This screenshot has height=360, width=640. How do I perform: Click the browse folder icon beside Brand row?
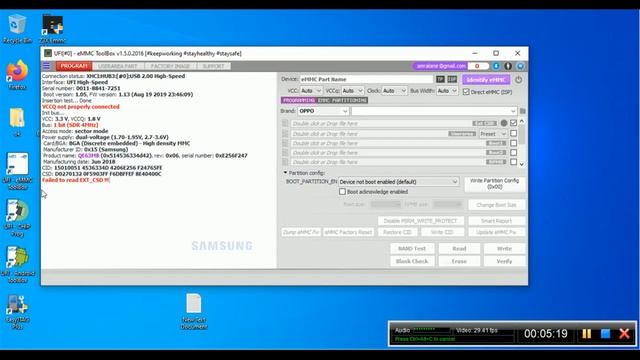(522, 111)
